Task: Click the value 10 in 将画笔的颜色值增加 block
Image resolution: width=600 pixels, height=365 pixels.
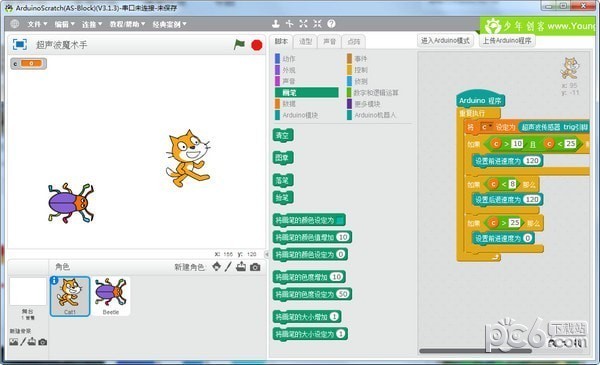Action: tap(343, 237)
